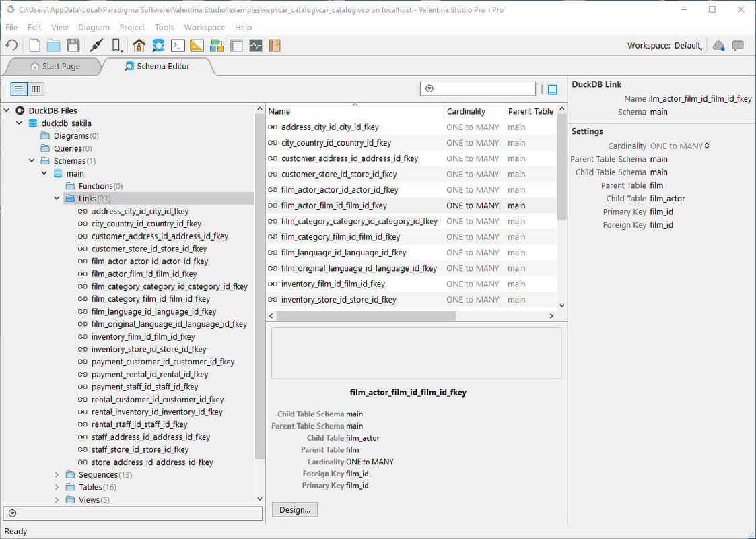
Task: Open project using the folder toolbar icon
Action: click(x=53, y=45)
